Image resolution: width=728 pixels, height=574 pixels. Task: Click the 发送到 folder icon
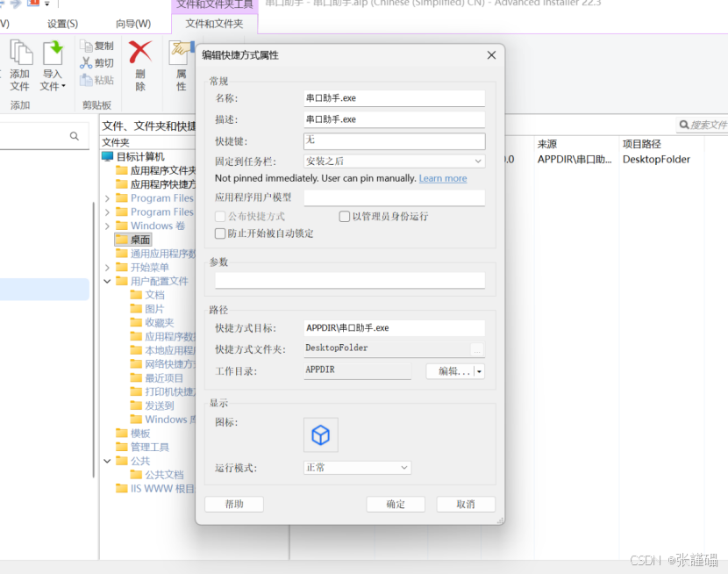click(136, 405)
